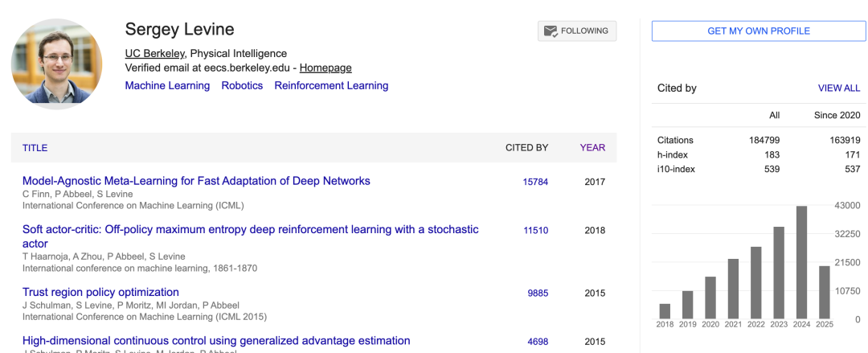Click Sergey Levine's profile photo
The image size is (868, 353).
[56, 64]
